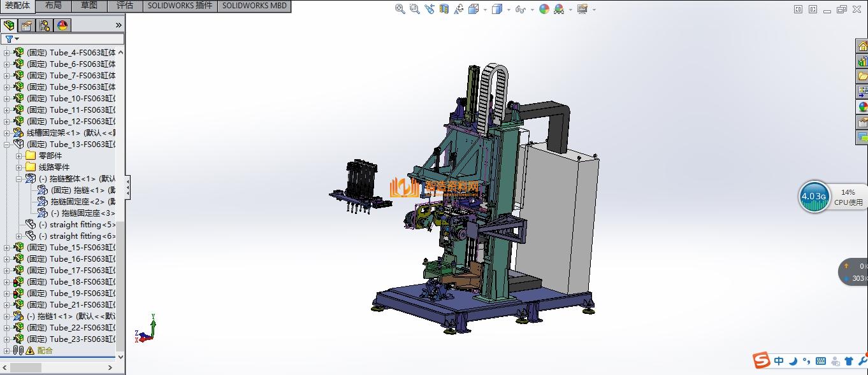Viewport: 868px width, 375px height.
Task: Expand the 线路零件 folder node
Action: (18, 167)
